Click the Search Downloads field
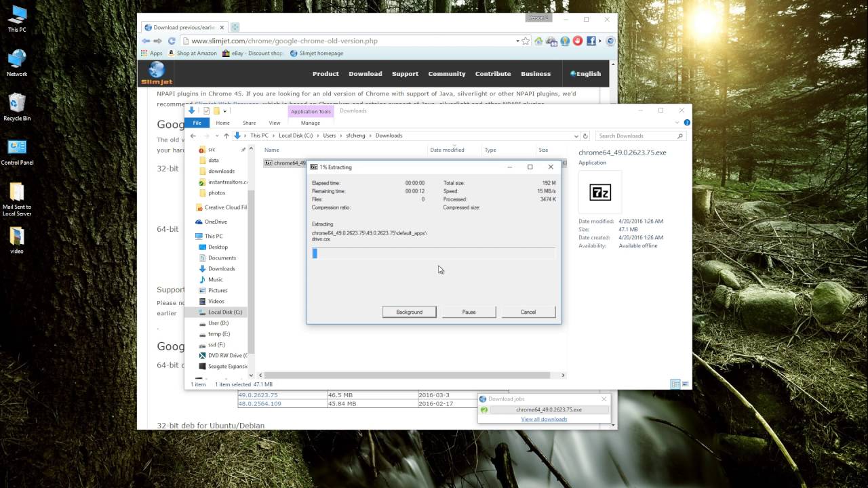Screen dimensions: 868x488 (641, 136)
